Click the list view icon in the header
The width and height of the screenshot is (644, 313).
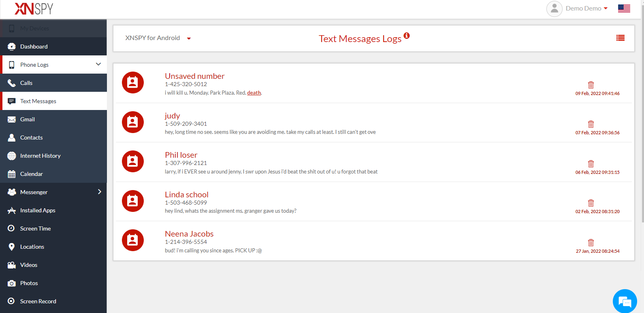point(621,38)
